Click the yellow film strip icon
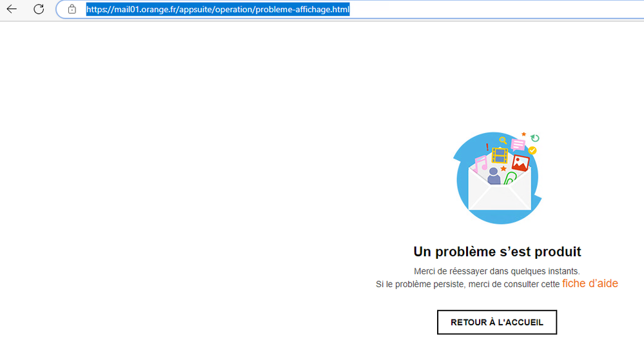 tap(500, 156)
